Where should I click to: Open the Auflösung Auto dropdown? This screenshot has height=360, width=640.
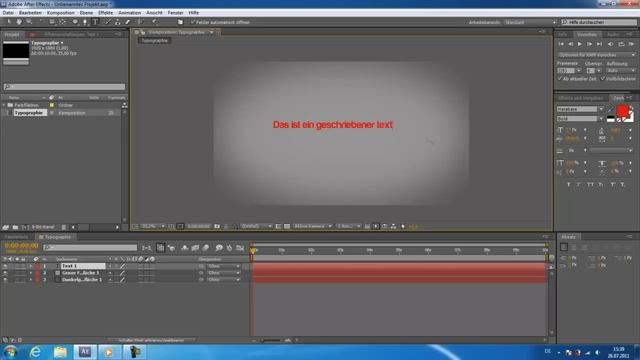620,71
